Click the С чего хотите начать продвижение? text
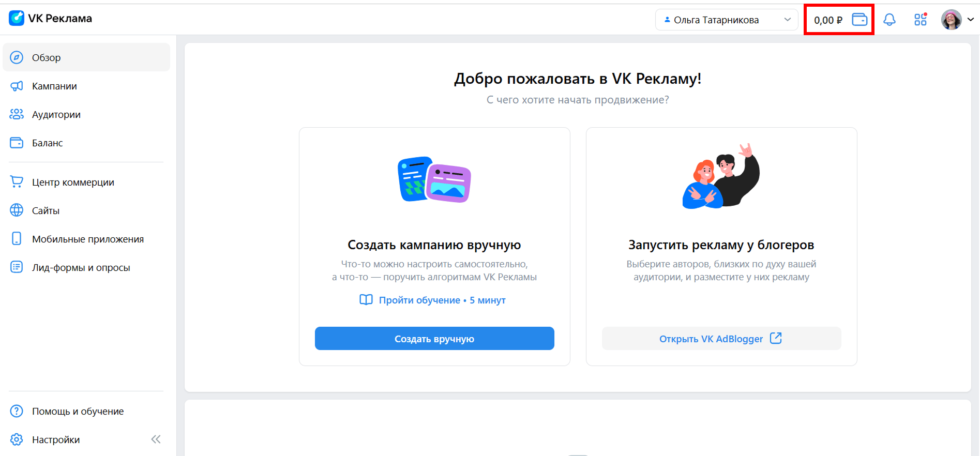 (x=578, y=100)
